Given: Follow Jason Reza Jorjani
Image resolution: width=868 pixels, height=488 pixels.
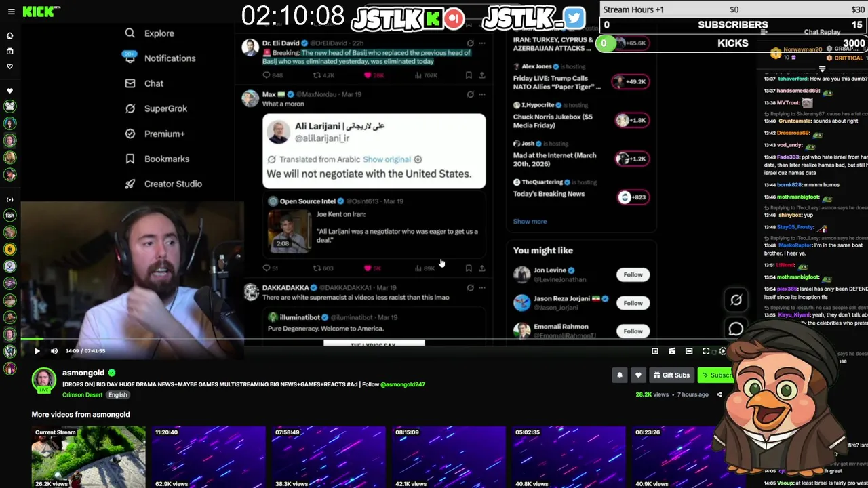Looking at the screenshot, I should [x=633, y=303].
